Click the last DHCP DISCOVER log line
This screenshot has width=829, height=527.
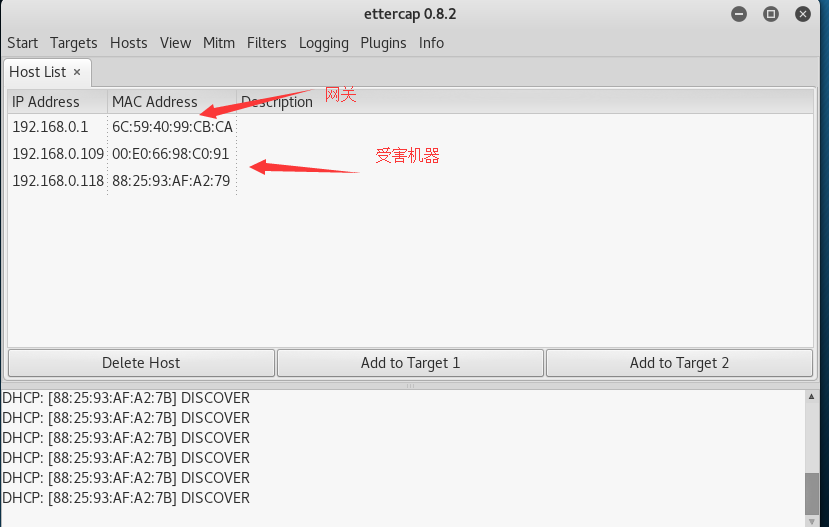[x=126, y=498]
